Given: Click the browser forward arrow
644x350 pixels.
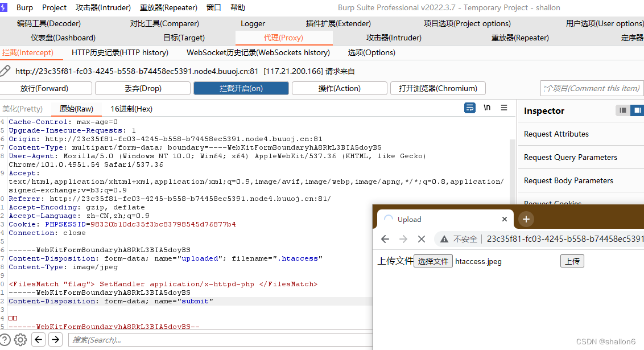Looking at the screenshot, I should pyautogui.click(x=403, y=239).
